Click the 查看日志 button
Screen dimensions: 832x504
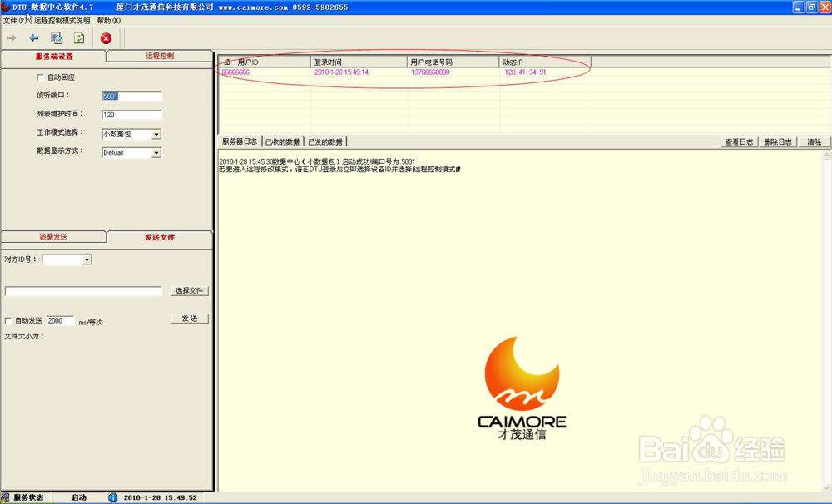click(x=739, y=141)
